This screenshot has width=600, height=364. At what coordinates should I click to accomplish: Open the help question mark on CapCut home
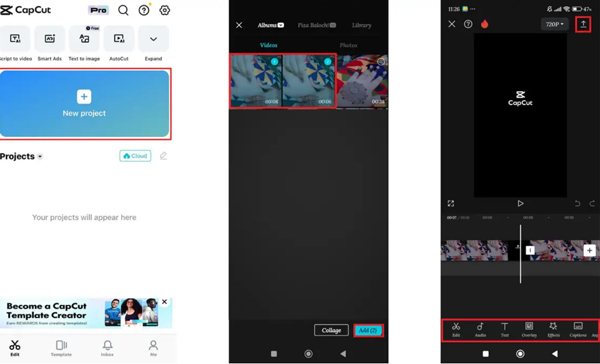point(144,10)
